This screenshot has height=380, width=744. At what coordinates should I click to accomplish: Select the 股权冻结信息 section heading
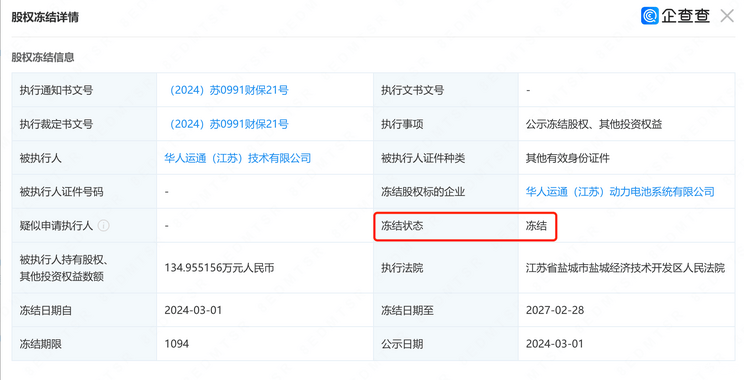pos(43,57)
